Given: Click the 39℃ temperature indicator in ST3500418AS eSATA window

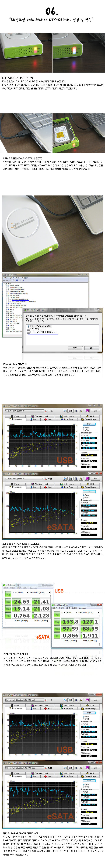Looking at the screenshot, I should pyautogui.click(x=49, y=478).
